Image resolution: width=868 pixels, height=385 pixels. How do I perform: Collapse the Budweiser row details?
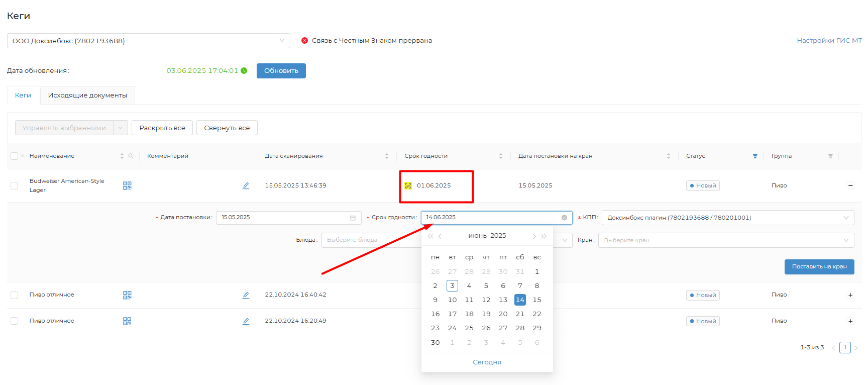850,185
